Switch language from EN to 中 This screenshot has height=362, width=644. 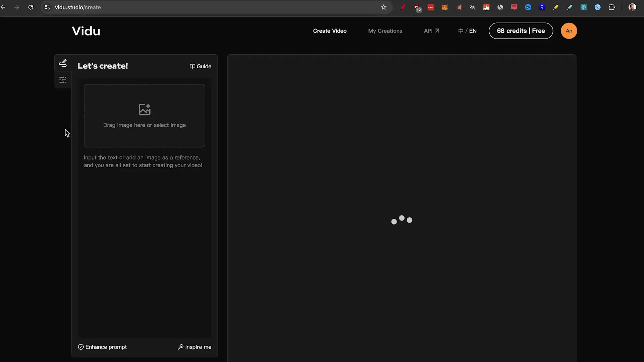[461, 31]
